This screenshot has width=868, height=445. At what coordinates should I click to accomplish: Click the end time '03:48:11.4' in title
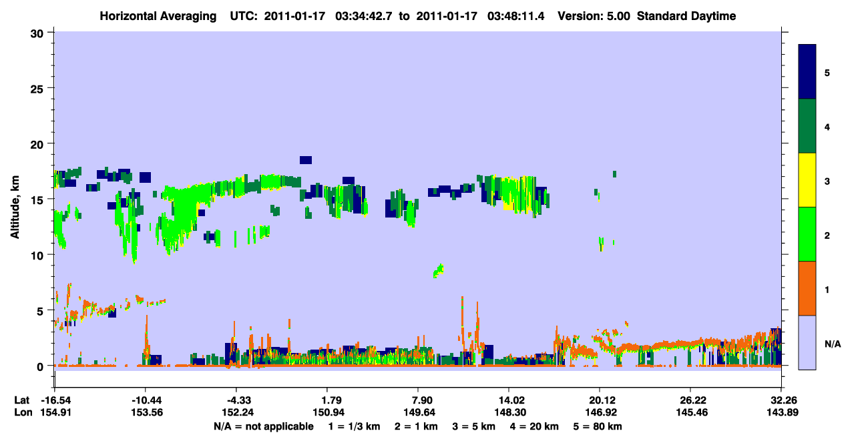(515, 16)
